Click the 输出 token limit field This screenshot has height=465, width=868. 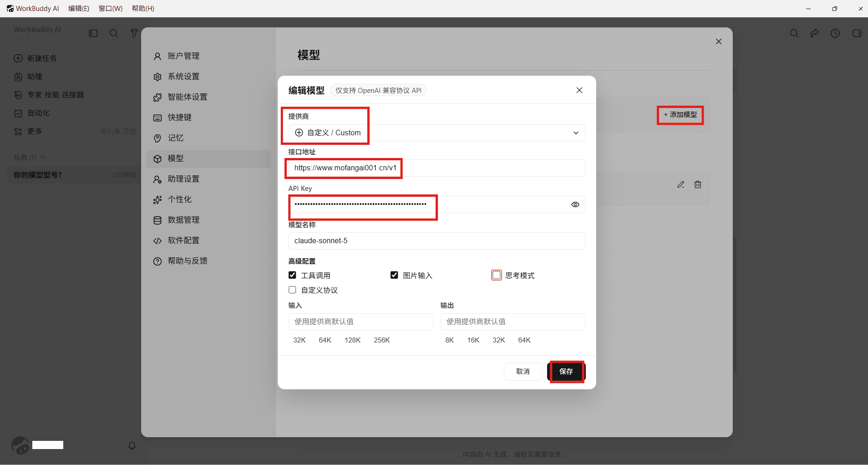(x=513, y=322)
